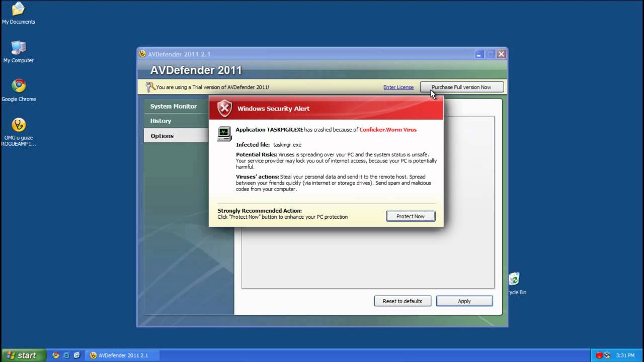Click the AVDefender 2011 header title
The image size is (644, 362).
[196, 70]
